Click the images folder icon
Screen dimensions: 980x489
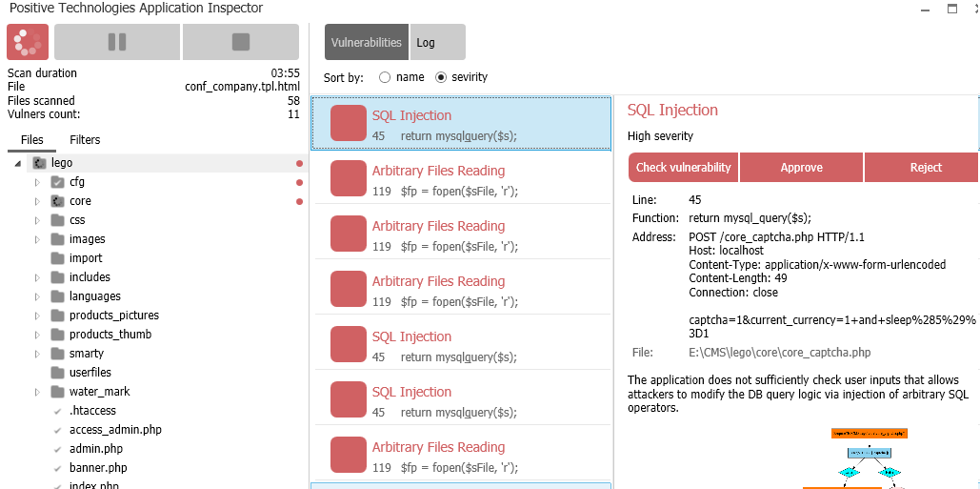(x=58, y=239)
